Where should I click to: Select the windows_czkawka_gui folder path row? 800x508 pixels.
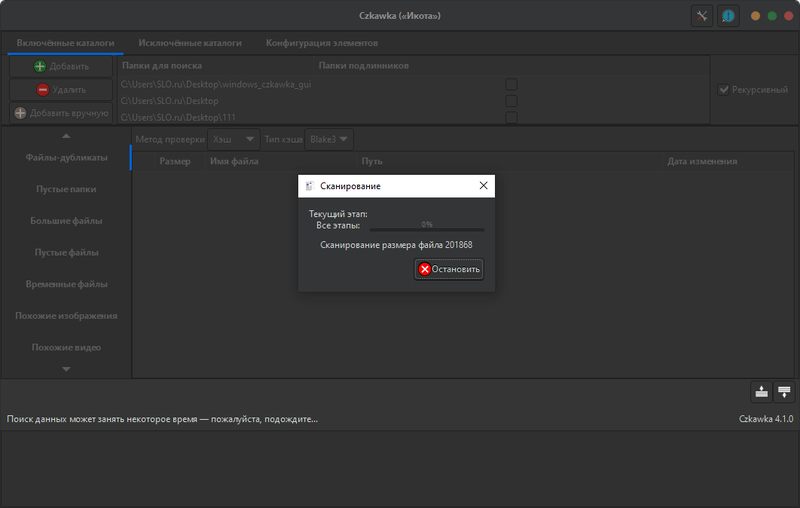[413, 84]
